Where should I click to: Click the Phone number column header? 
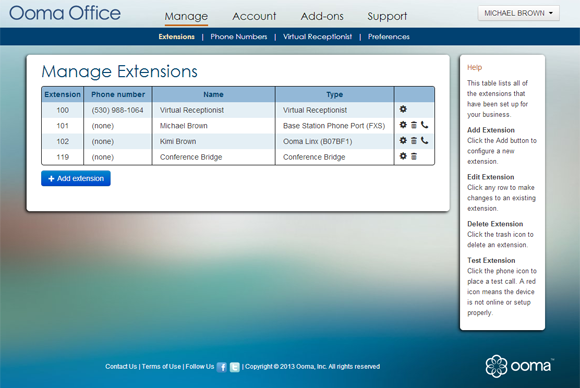pos(118,94)
